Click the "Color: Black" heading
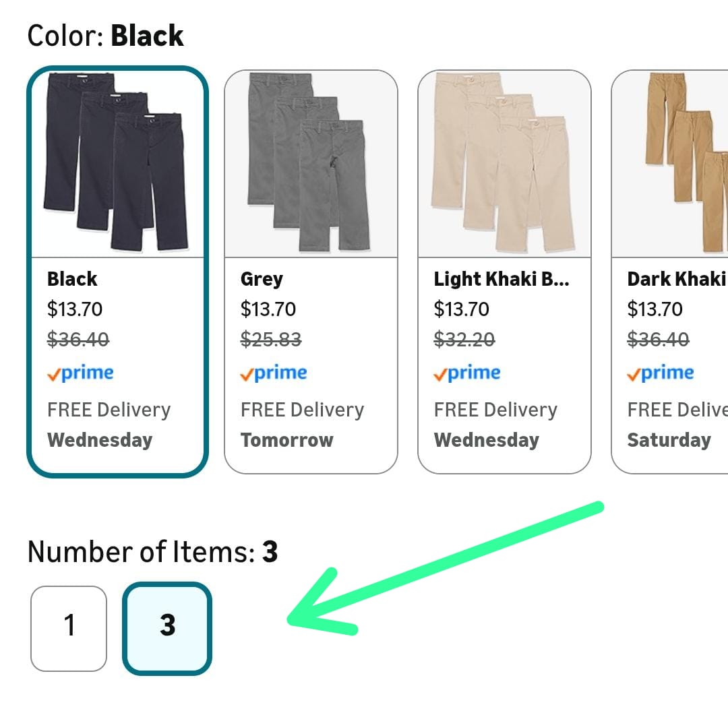This screenshot has width=728, height=713. [105, 36]
